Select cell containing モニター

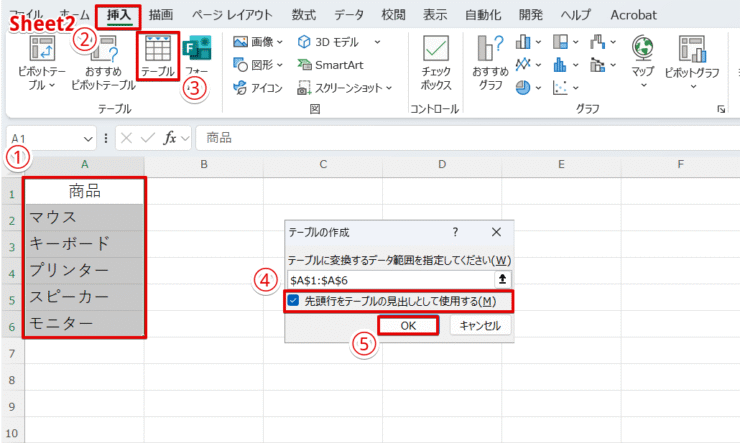[x=84, y=323]
